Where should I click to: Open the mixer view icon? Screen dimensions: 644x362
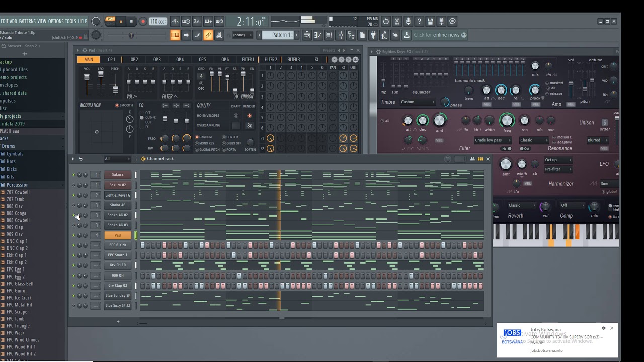tap(340, 35)
